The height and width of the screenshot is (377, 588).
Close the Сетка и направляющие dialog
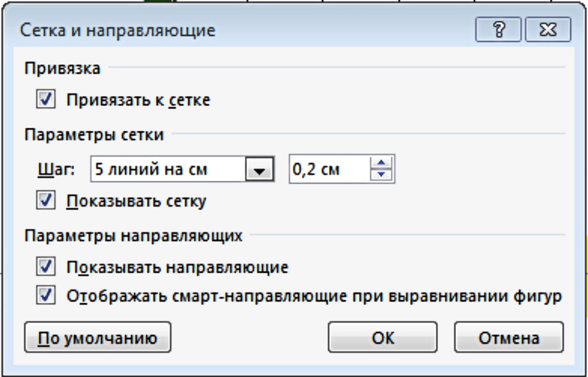pyautogui.click(x=548, y=31)
